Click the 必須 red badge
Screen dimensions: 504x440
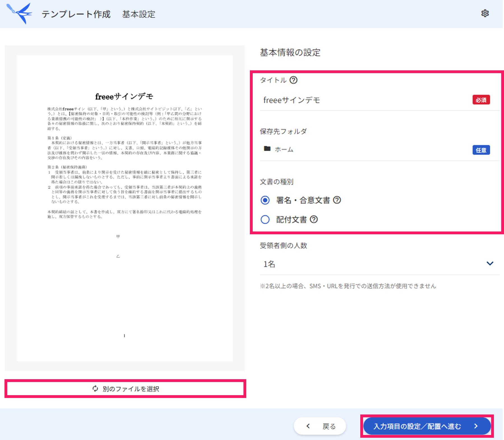481,100
